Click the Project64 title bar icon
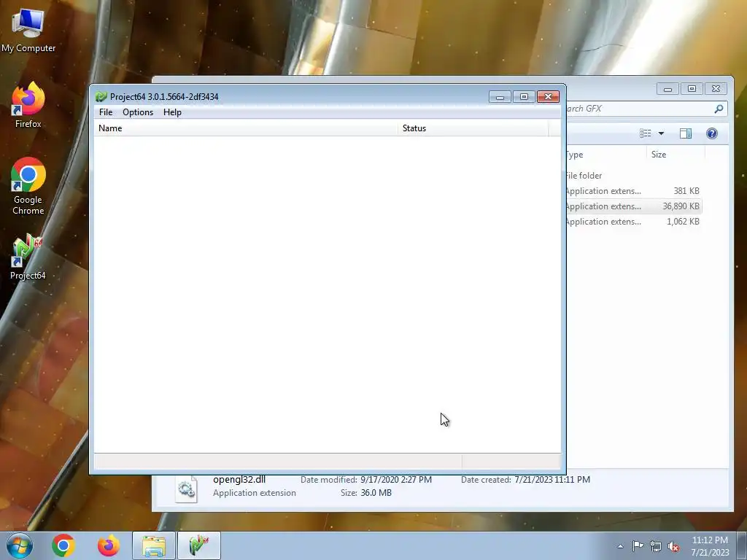The image size is (747, 560). 101,97
